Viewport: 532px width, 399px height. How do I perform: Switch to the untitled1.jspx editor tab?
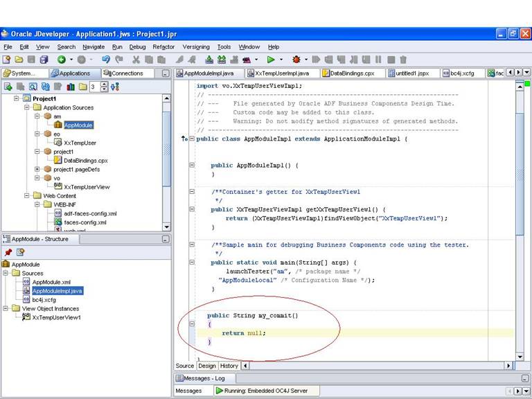412,73
